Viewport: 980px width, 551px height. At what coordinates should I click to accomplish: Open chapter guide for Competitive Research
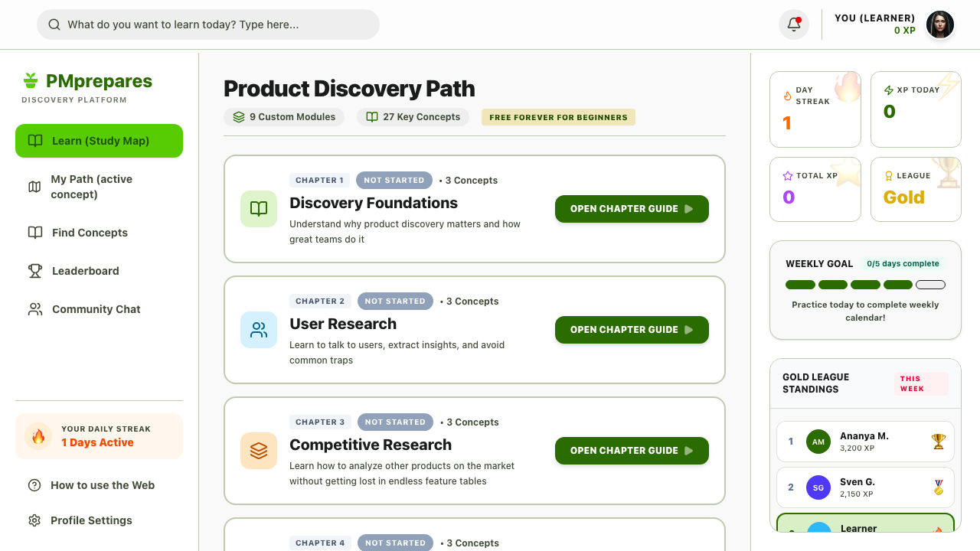tap(632, 451)
